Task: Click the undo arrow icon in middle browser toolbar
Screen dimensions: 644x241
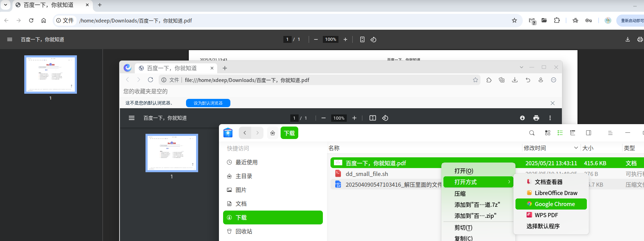Action: click(x=528, y=80)
